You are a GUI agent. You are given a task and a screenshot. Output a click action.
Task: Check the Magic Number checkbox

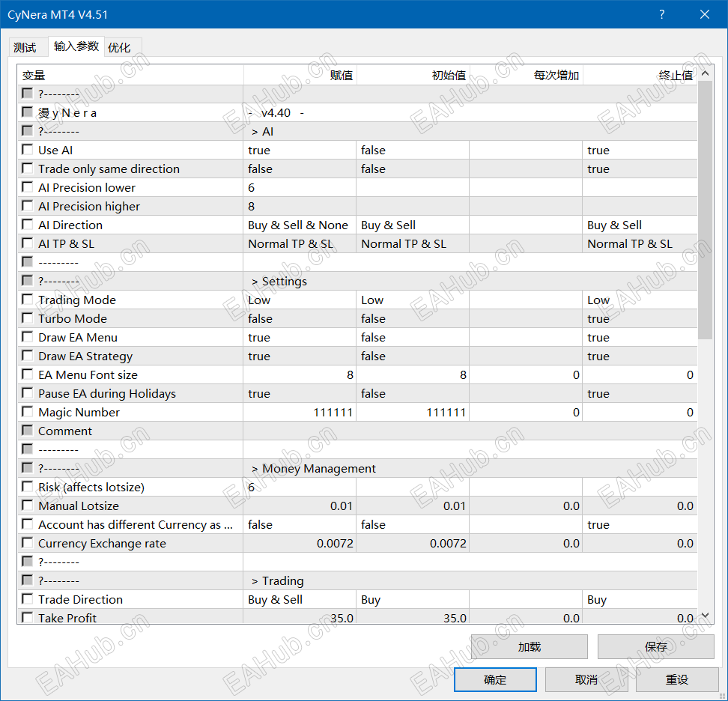(x=28, y=412)
